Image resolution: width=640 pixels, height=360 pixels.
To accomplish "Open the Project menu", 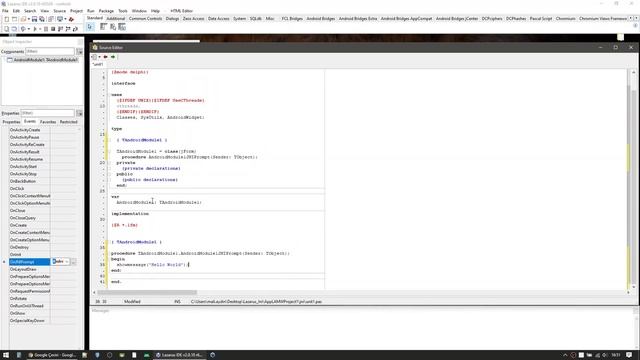I will (76, 11).
